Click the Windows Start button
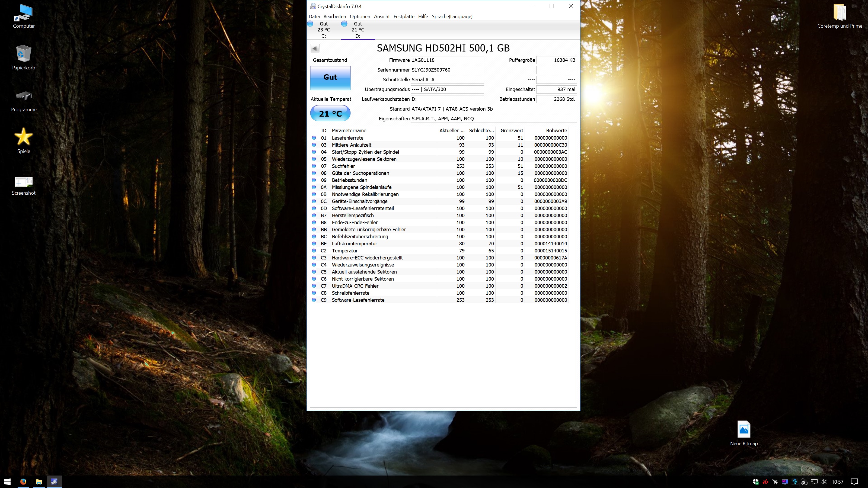This screenshot has width=868, height=488. [7, 481]
